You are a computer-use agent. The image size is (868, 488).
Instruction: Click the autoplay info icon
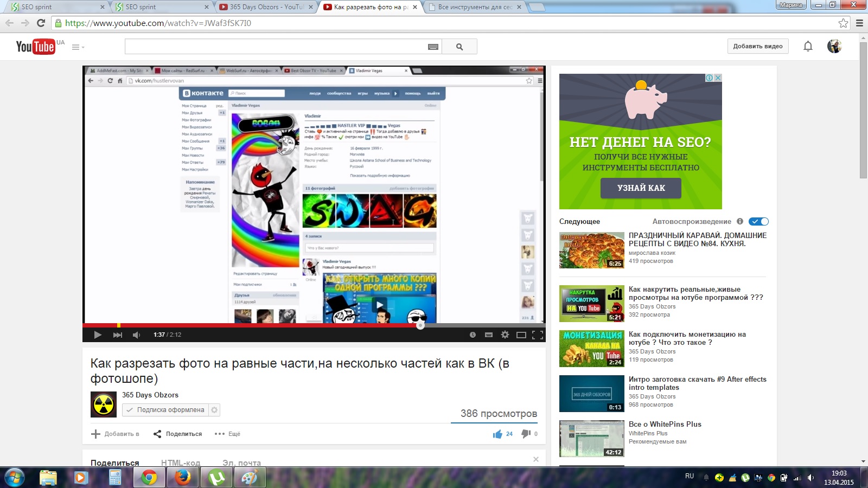tap(740, 221)
